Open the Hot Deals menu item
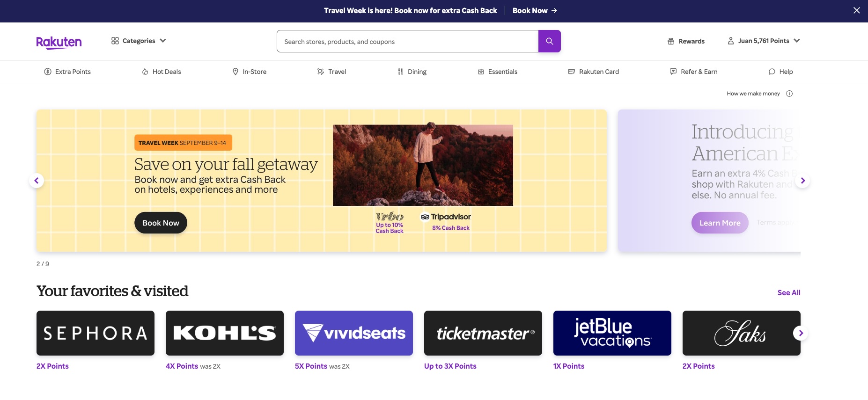The image size is (868, 400). [162, 72]
